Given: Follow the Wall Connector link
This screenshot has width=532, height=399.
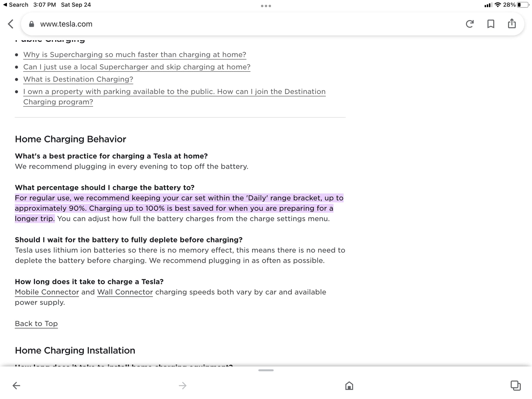Looking at the screenshot, I should coord(125,292).
